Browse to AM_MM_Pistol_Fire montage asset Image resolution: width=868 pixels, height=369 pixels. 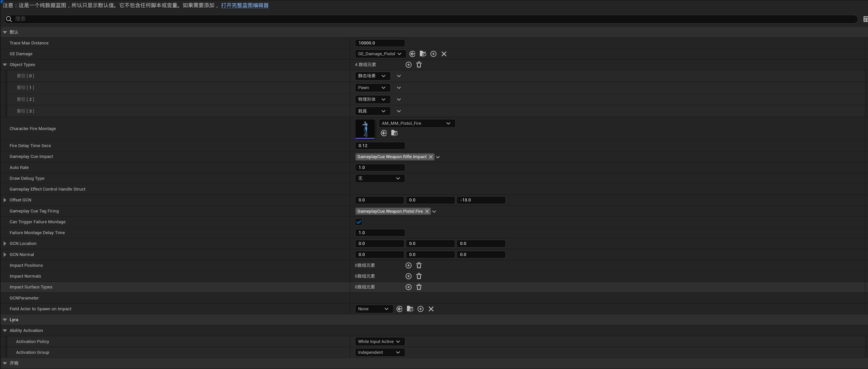tap(394, 133)
